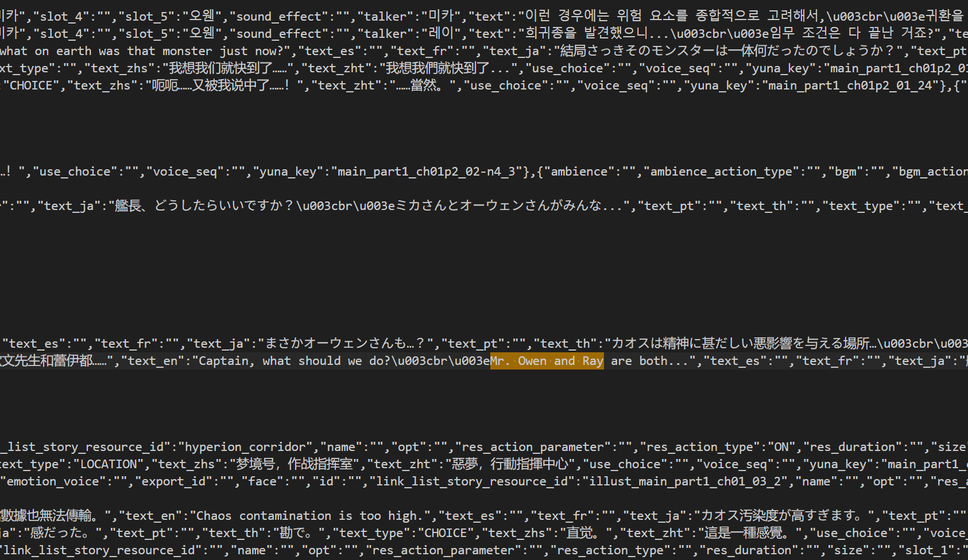Click the text "カオスは精神に甚だしい悪影響を与える場所…"
The image size is (968, 560).
coord(744,344)
